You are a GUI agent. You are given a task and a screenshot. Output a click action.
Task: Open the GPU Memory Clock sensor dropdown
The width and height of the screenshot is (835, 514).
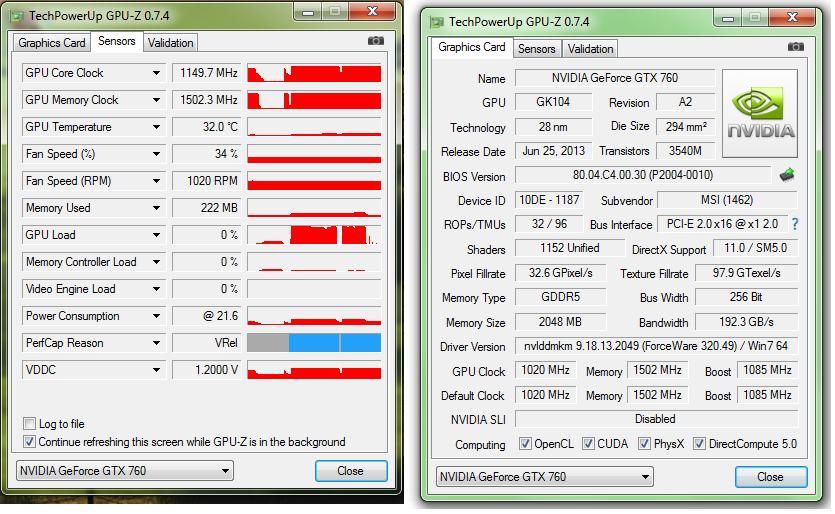click(x=157, y=100)
